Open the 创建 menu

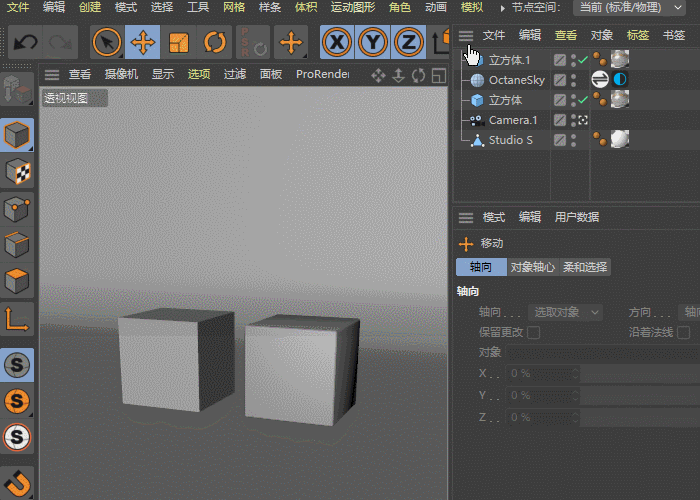90,7
